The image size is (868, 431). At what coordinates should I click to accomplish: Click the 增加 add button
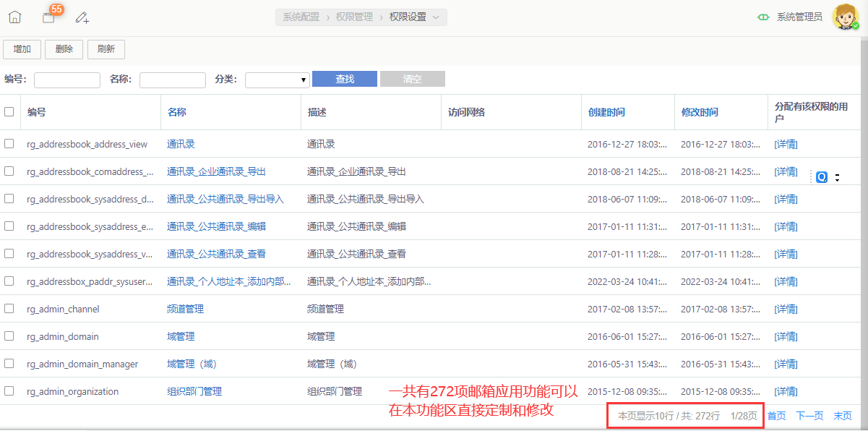pyautogui.click(x=22, y=49)
